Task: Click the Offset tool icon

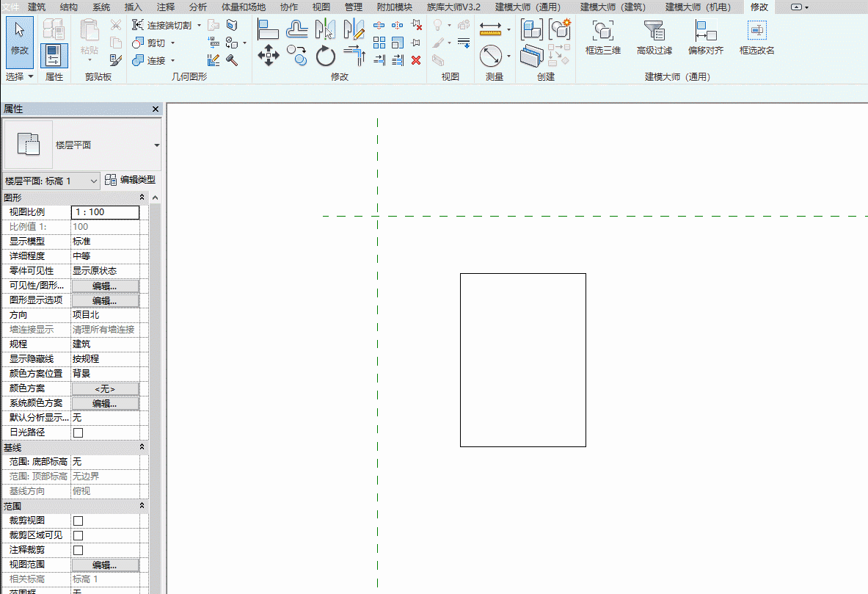Action: (297, 29)
